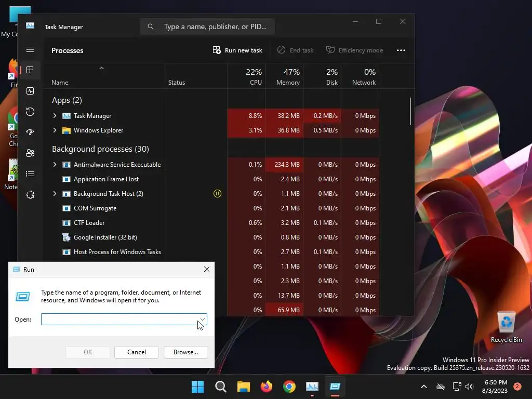
Task: Select the Application Frame Host process
Action: (106, 179)
